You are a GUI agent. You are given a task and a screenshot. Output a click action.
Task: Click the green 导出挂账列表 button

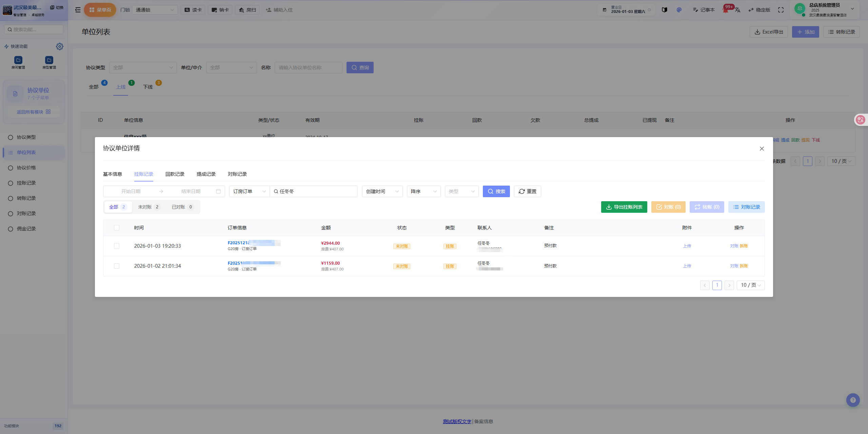(624, 207)
